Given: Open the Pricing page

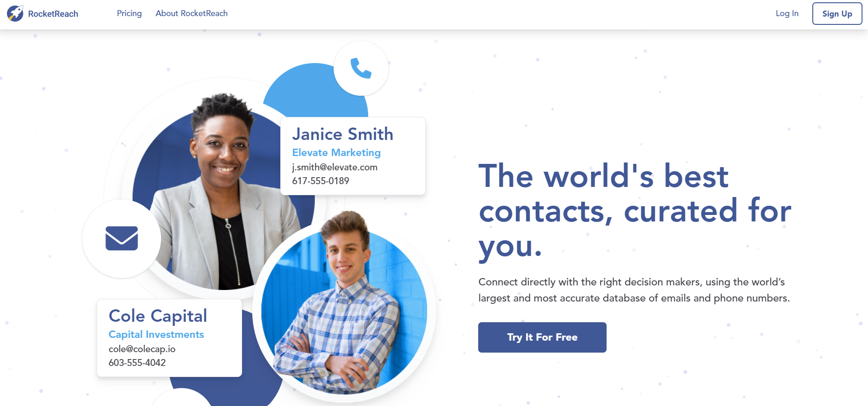Looking at the screenshot, I should 129,13.
